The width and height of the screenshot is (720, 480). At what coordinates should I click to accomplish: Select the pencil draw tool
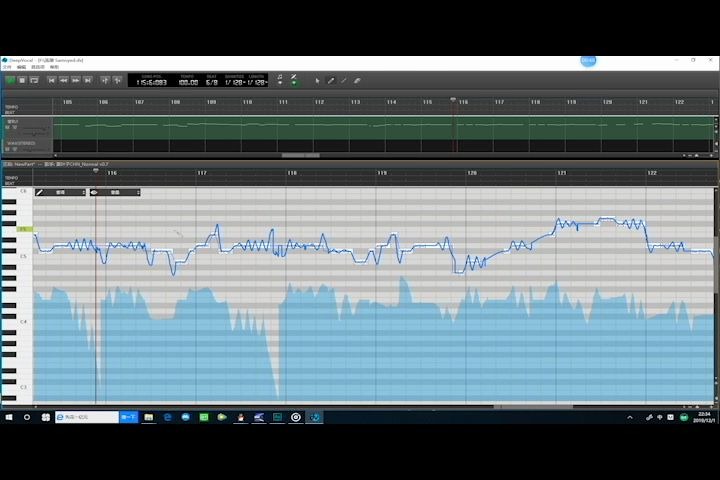(x=331, y=81)
